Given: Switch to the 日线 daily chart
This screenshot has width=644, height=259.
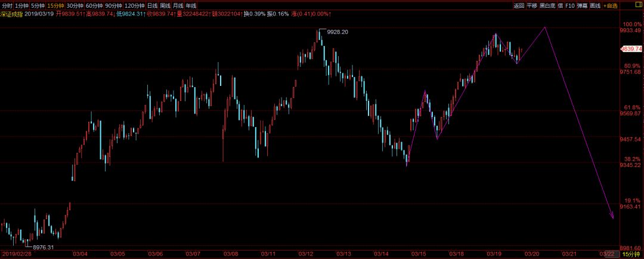Looking at the screenshot, I should [152, 6].
